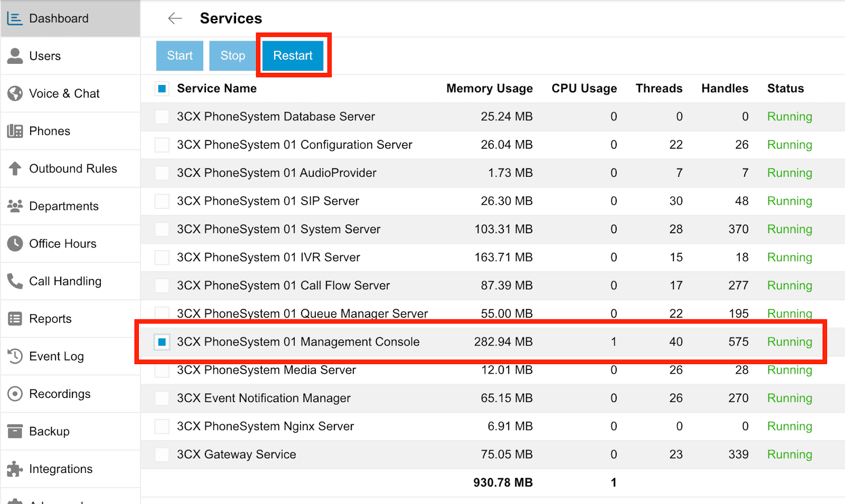Open Call Handling
845x504 pixels.
[x=65, y=281]
